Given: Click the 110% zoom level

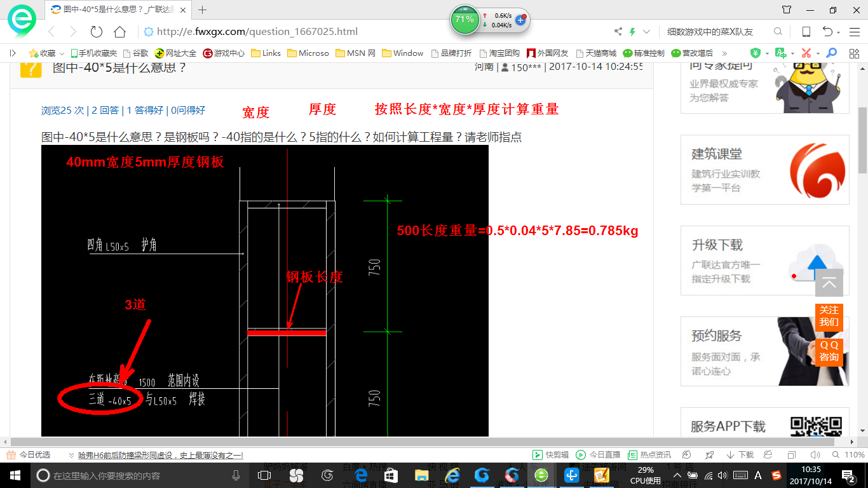Looking at the screenshot, I should (x=849, y=455).
